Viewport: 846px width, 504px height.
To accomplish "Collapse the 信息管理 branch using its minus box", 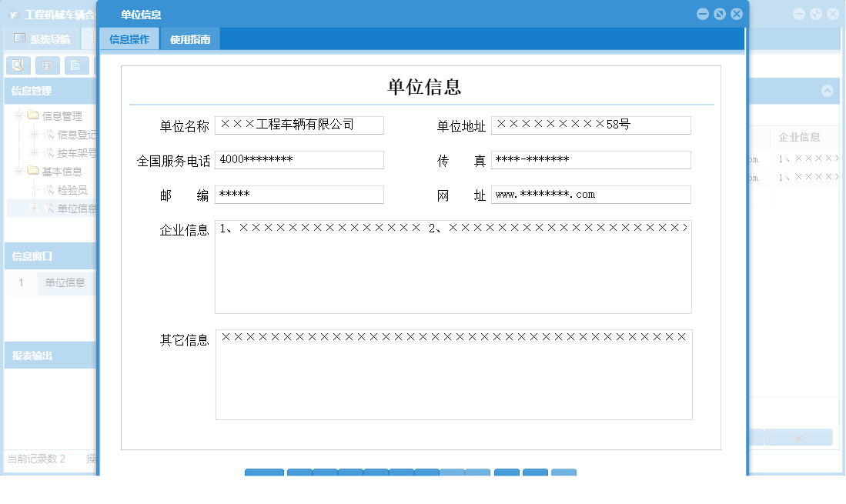I will (x=18, y=115).
